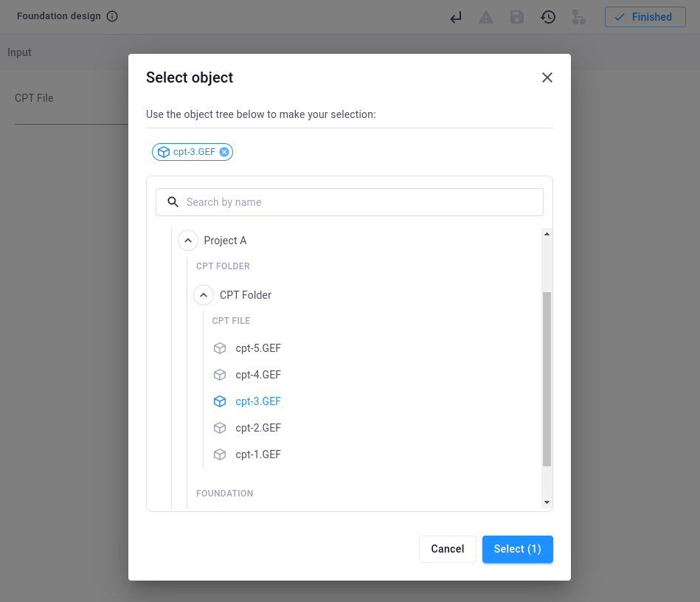Click the scroll down arrow of tree list
The height and width of the screenshot is (602, 700).
coord(547,502)
